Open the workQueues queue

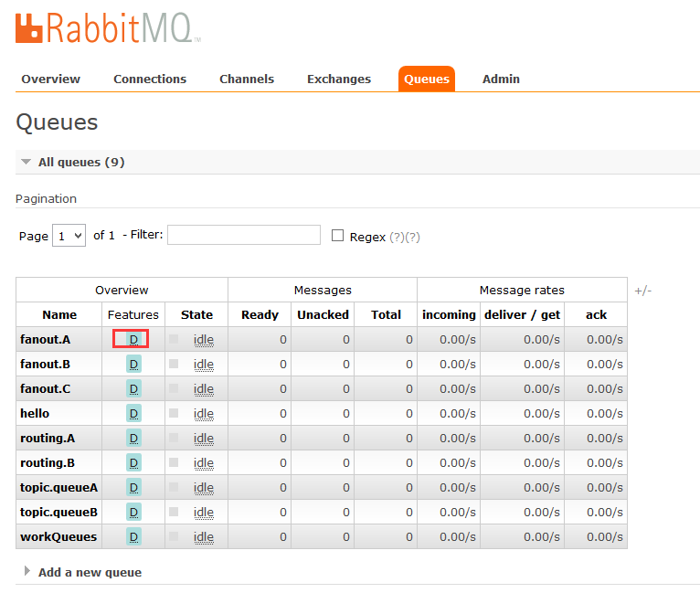coord(58,536)
